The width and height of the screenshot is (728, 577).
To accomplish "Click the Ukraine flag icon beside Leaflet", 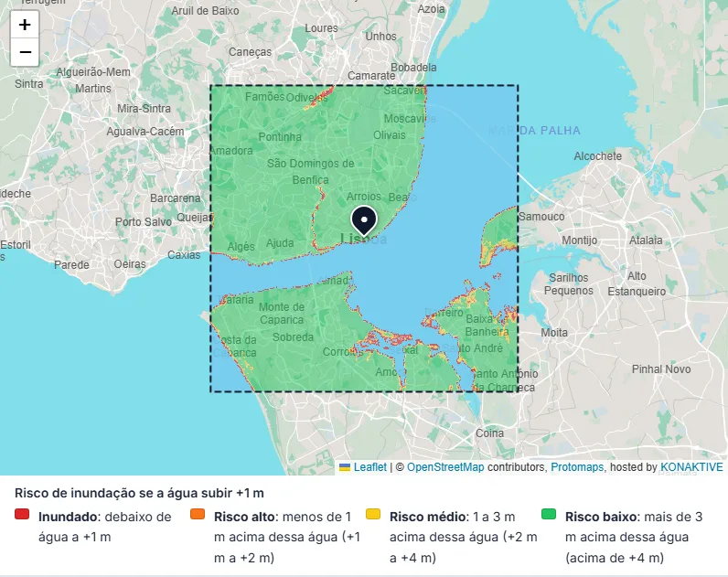I will (x=345, y=467).
